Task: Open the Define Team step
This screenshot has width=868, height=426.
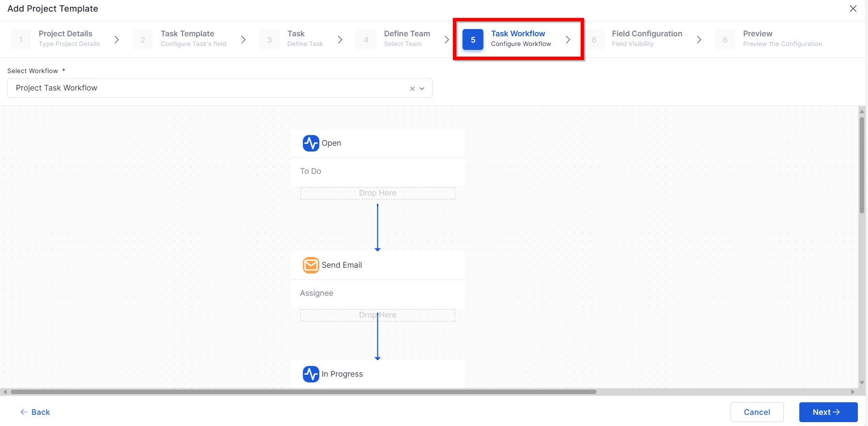Action: coord(407,38)
